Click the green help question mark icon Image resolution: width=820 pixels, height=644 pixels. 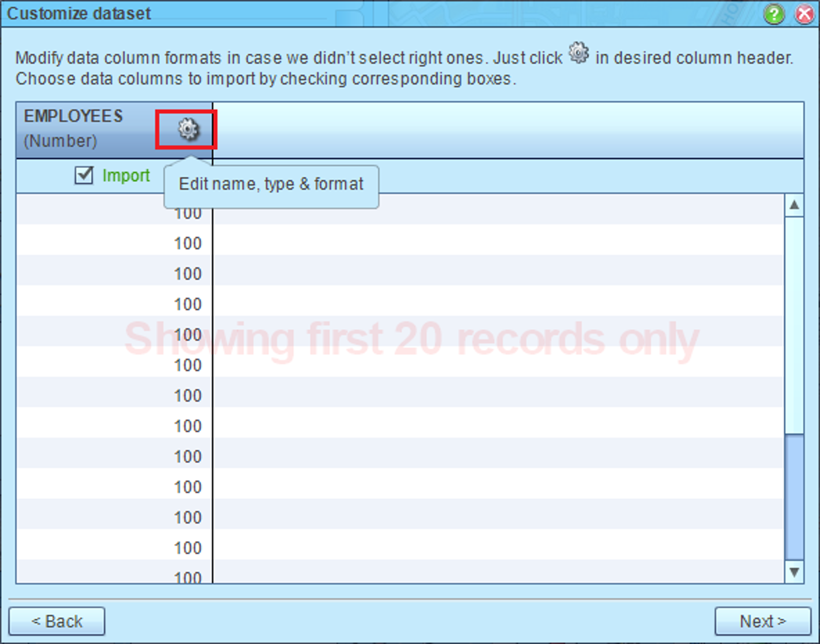(x=774, y=14)
